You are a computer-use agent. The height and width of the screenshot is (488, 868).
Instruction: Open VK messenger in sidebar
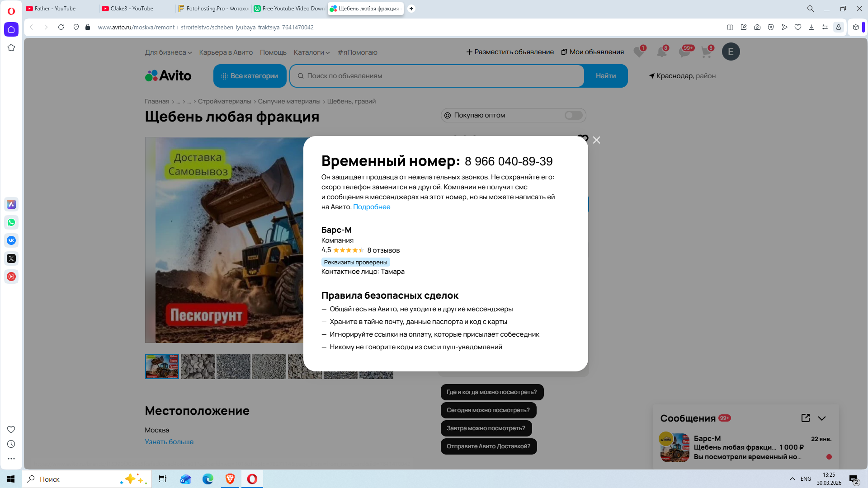[11, 240]
